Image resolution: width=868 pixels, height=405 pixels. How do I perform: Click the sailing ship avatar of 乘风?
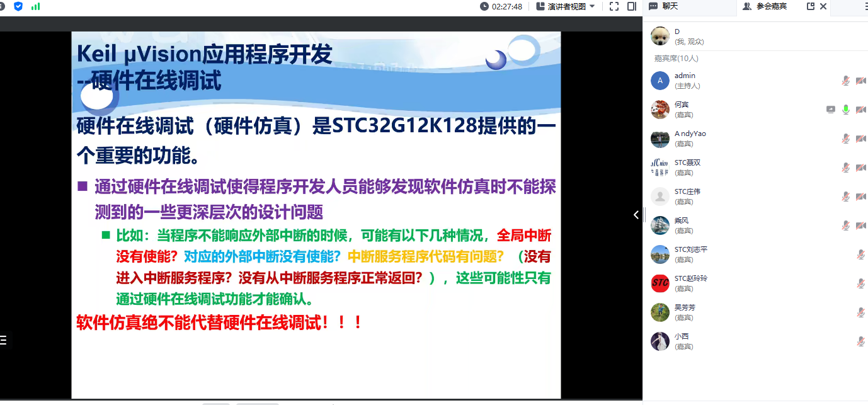pyautogui.click(x=660, y=225)
